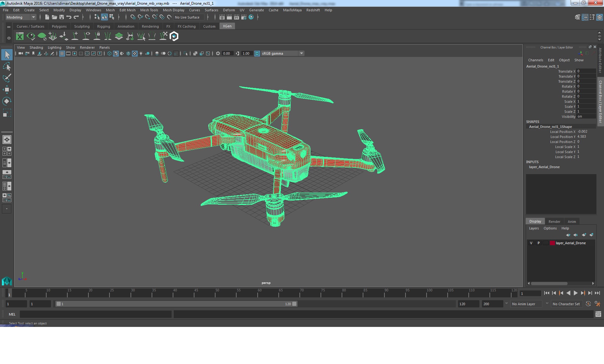The height and width of the screenshot is (364, 604).
Task: Create layer from selected icon
Action: click(x=591, y=235)
